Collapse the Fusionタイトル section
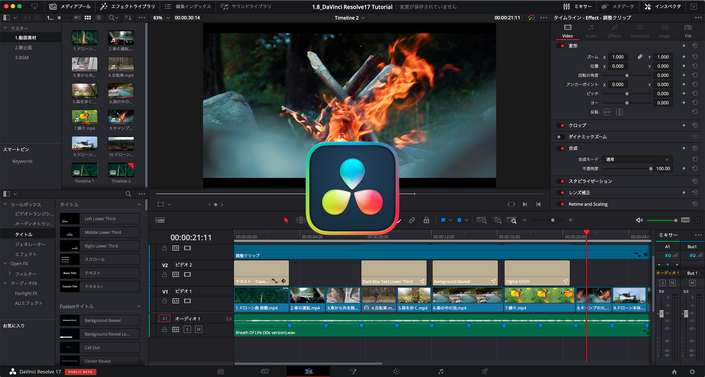 tap(138, 306)
